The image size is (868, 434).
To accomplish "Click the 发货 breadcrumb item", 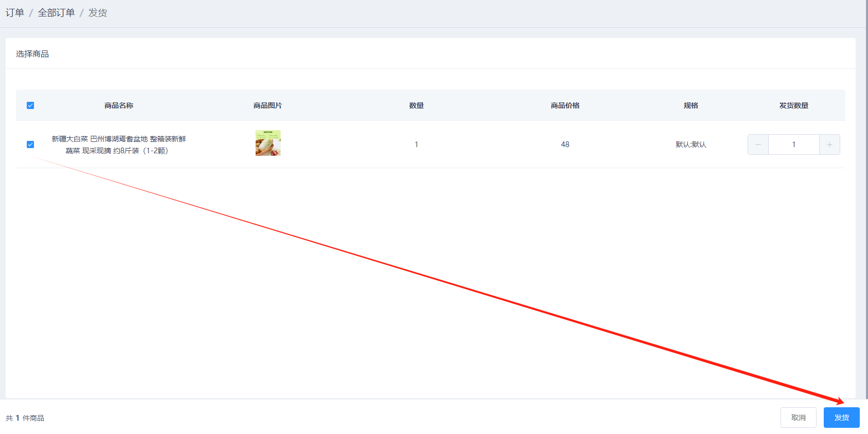I will tap(97, 13).
